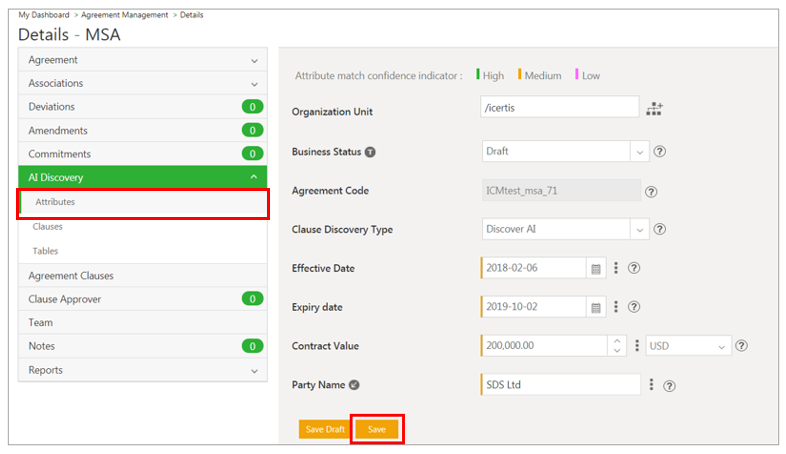Image resolution: width=786 pixels, height=454 pixels.
Task: Click the Effective Date input 2018-02-06
Action: pyautogui.click(x=533, y=268)
